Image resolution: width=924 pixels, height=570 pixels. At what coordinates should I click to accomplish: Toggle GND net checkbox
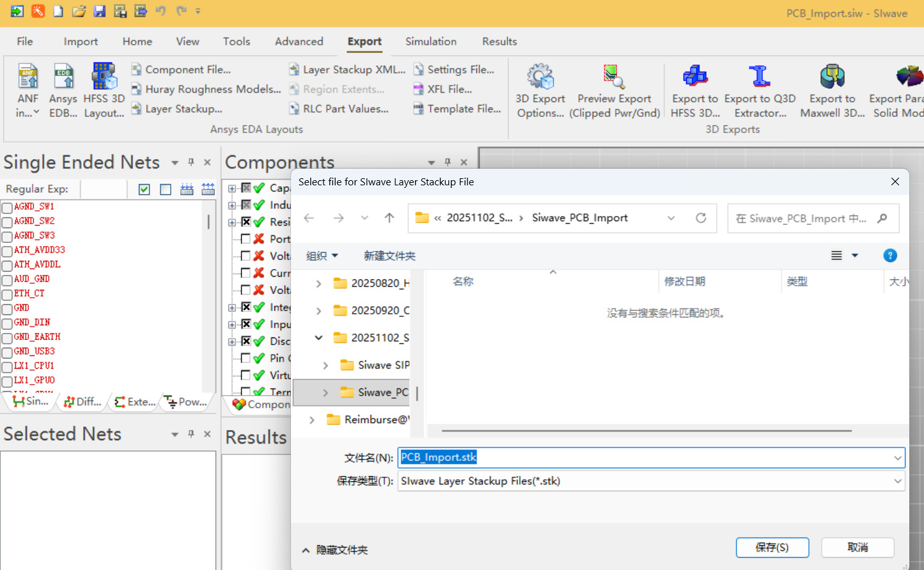click(x=7, y=309)
